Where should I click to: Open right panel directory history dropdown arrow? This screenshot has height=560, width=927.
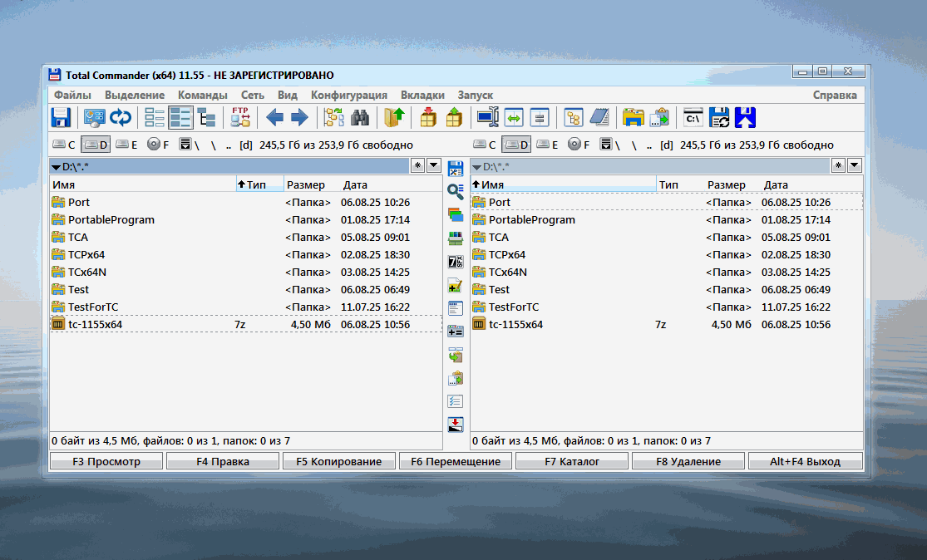855,166
